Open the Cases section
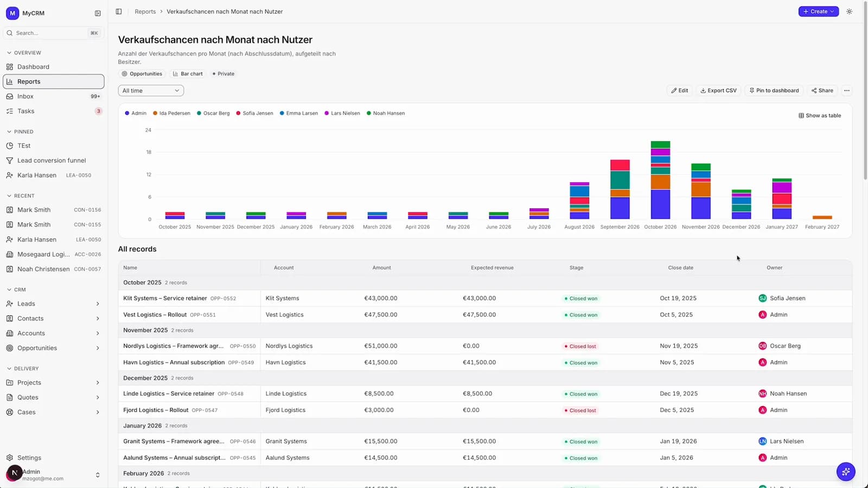Screen dimensions: 868x488 pos(54,412)
